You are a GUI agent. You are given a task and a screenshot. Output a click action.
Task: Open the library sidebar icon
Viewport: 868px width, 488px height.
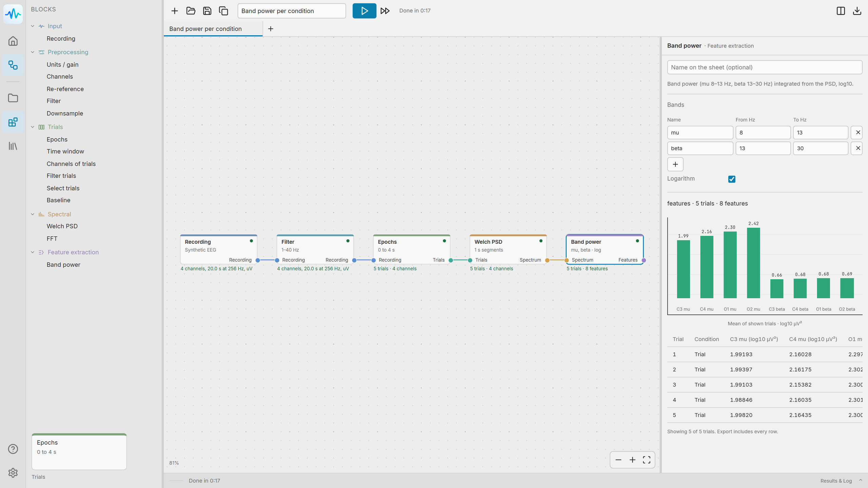click(x=13, y=146)
